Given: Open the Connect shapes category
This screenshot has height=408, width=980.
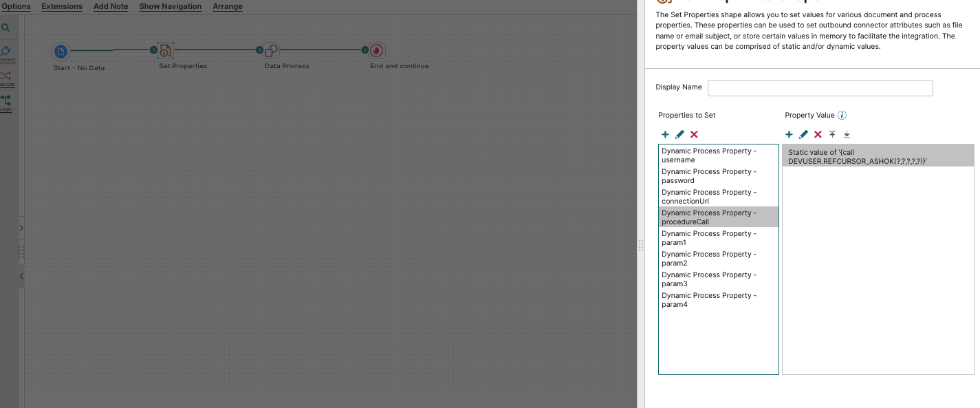Looking at the screenshot, I should 7,52.
